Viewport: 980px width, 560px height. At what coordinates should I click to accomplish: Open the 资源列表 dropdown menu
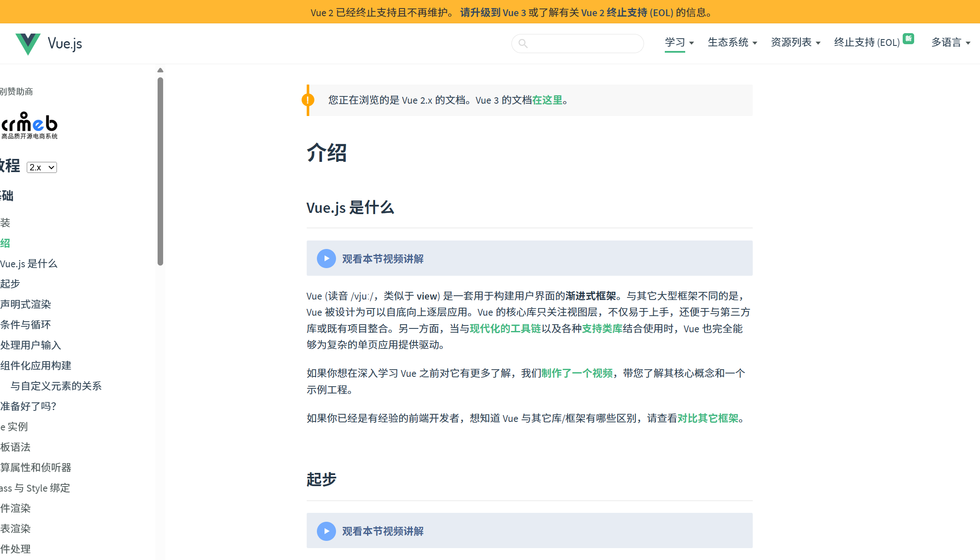point(796,42)
